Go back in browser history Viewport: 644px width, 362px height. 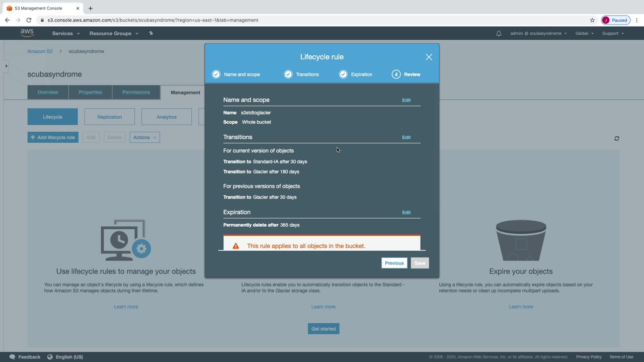pyautogui.click(x=7, y=20)
